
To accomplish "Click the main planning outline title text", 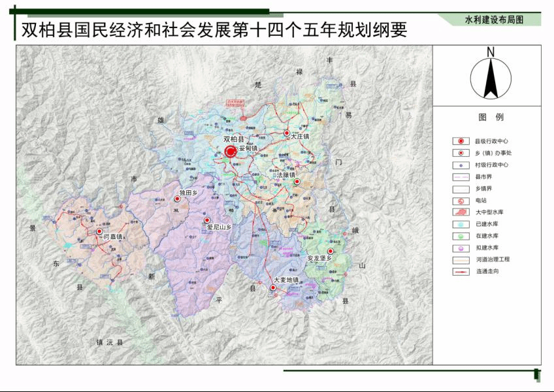I will [x=214, y=30].
